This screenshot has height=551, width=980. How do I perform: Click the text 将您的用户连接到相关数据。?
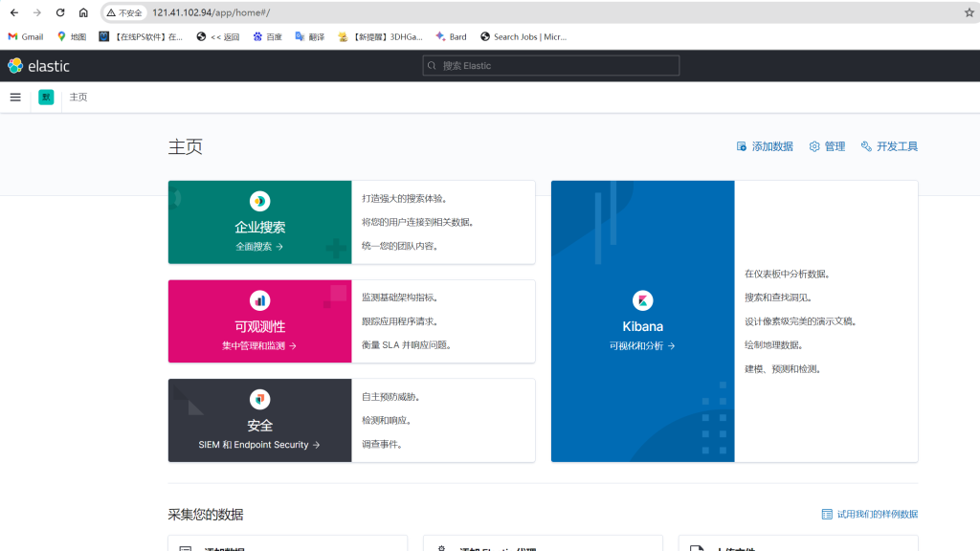(417, 222)
